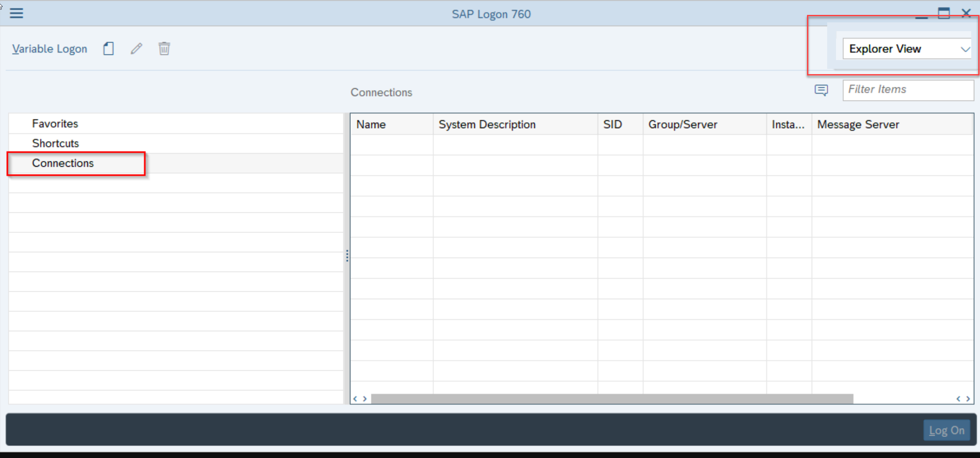Click the Group/Server column header
This screenshot has height=458, width=980.
(x=705, y=125)
